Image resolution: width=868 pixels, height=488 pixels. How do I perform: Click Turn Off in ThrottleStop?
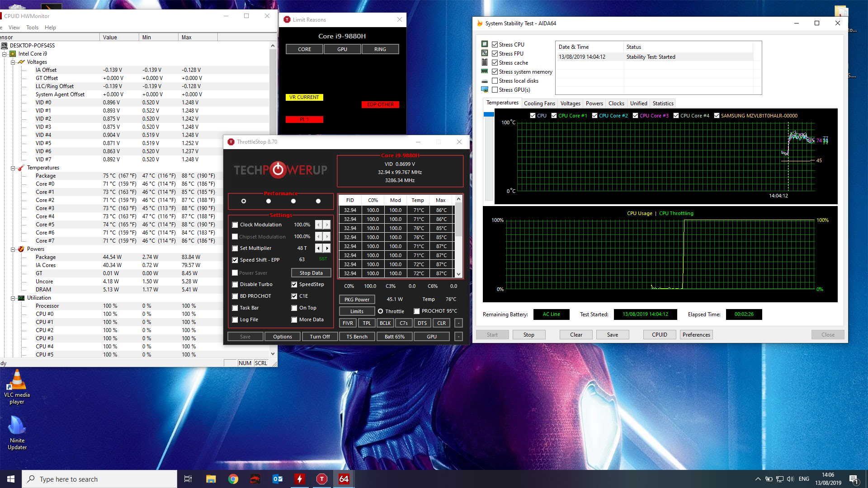pyautogui.click(x=320, y=337)
